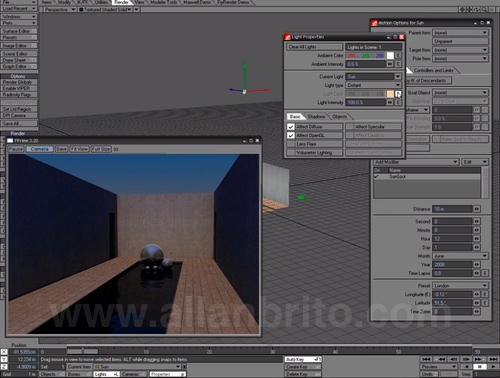Click the Latitude input field
500x378 pixels.
pyautogui.click(x=452, y=303)
